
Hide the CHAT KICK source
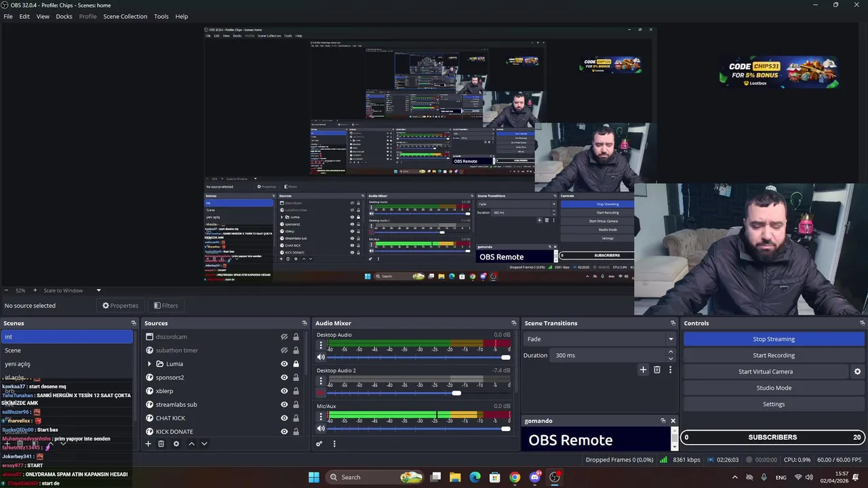(x=284, y=418)
